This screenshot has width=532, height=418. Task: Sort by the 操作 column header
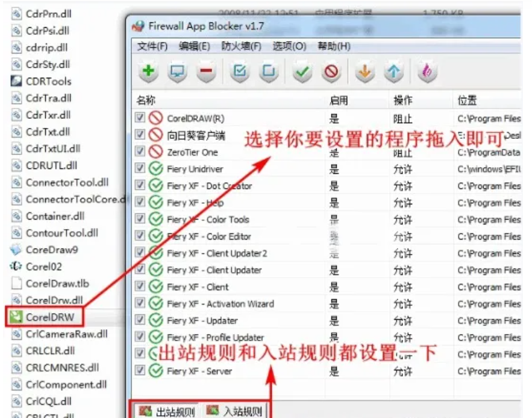pos(421,100)
